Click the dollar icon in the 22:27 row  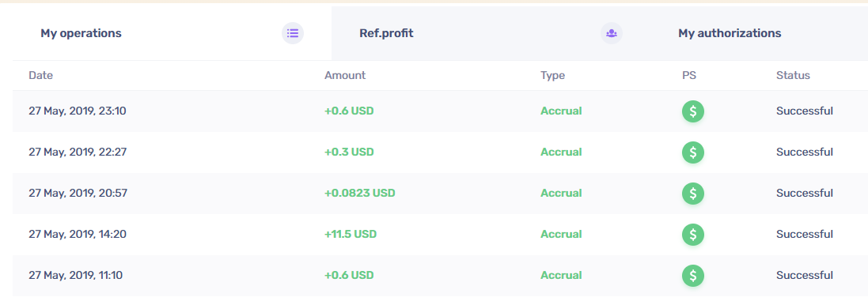pos(693,152)
